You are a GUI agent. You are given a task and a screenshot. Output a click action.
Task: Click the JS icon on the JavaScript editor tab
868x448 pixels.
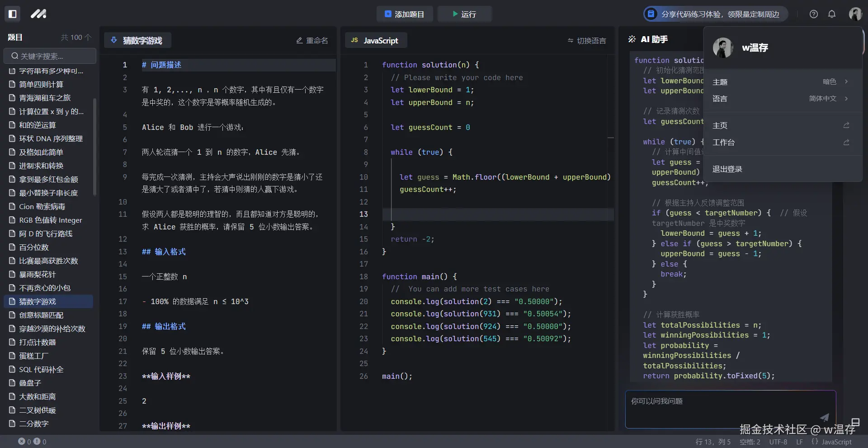coord(354,40)
